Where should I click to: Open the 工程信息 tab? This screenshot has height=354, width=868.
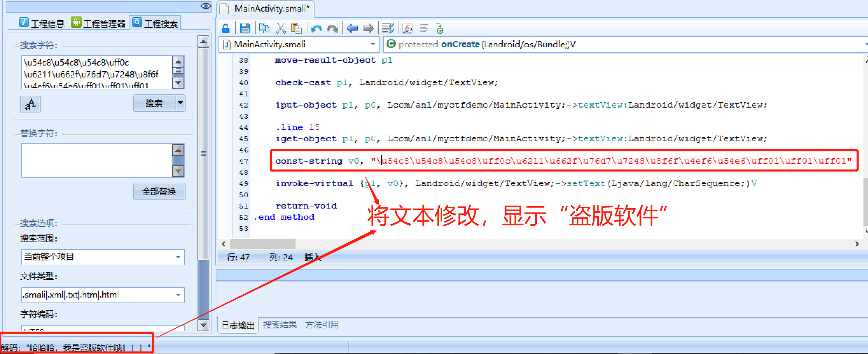tap(42, 23)
